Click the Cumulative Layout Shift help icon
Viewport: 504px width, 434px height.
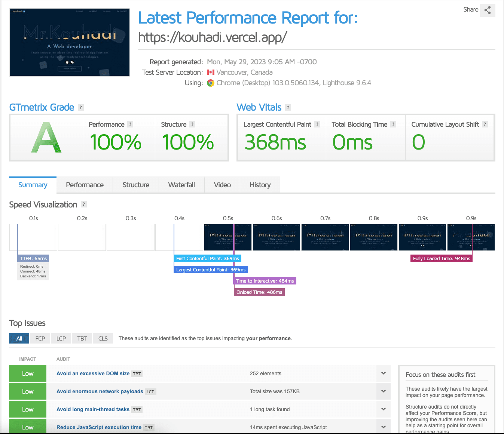(485, 124)
